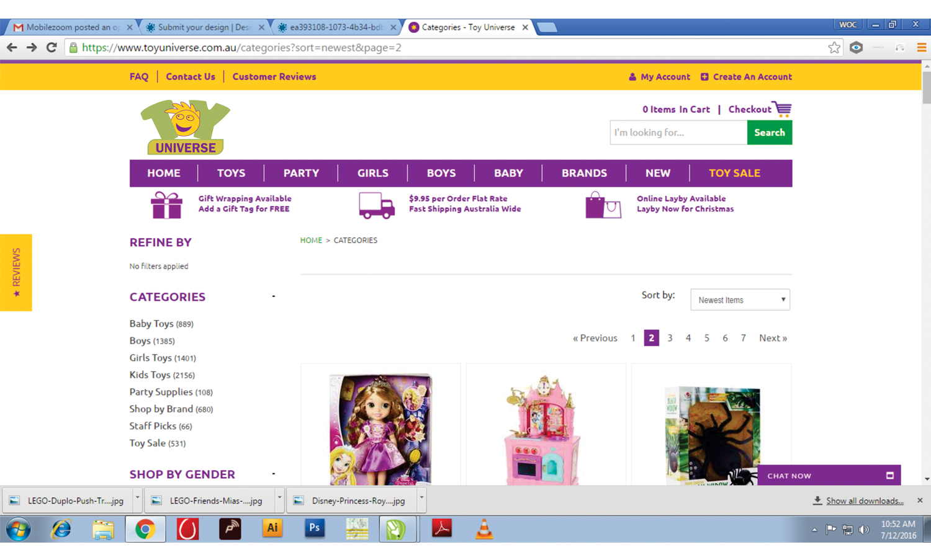The height and width of the screenshot is (560, 931).
Task: Open the TOY SALE menu
Action: (x=734, y=173)
